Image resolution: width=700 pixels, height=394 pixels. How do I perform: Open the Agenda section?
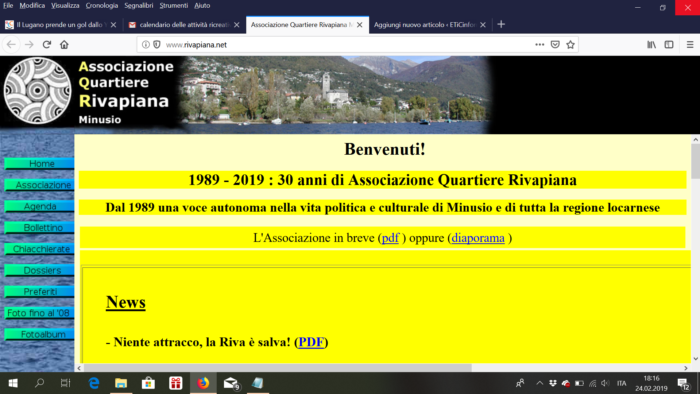39,207
